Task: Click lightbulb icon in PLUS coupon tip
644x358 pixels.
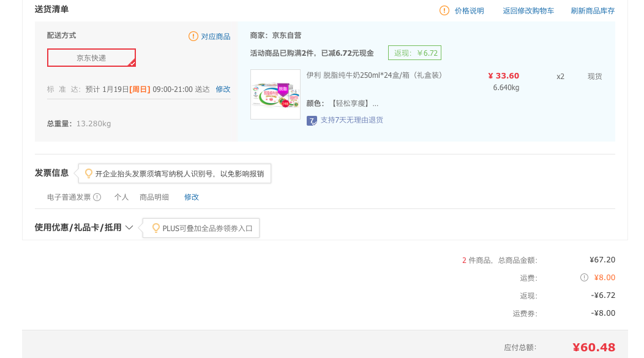Action: (x=155, y=228)
